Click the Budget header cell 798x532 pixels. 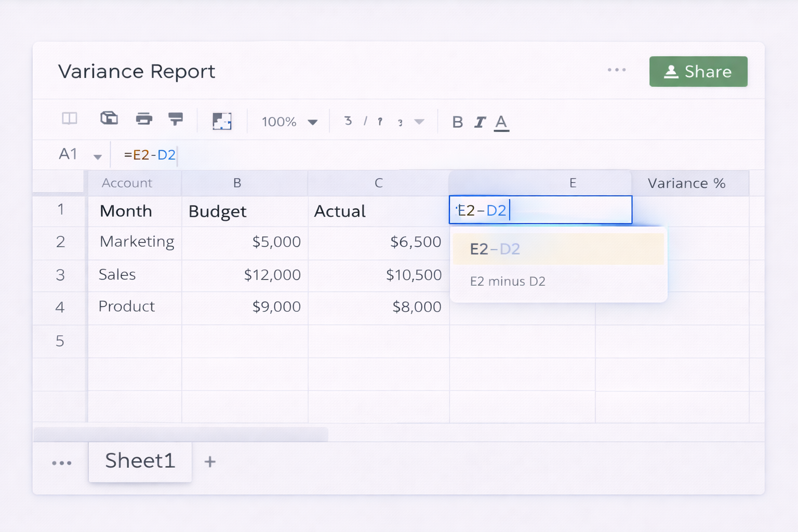click(245, 211)
